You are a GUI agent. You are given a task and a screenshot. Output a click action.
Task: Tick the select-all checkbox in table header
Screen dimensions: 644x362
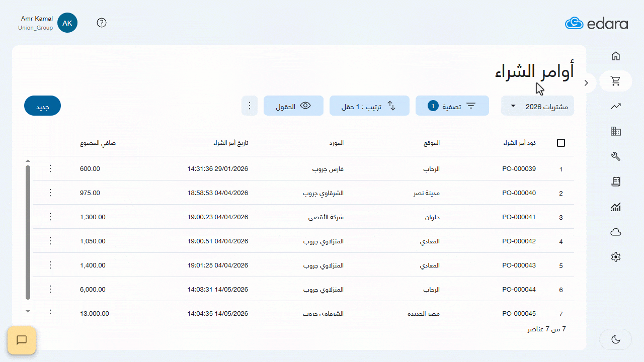pos(561,143)
